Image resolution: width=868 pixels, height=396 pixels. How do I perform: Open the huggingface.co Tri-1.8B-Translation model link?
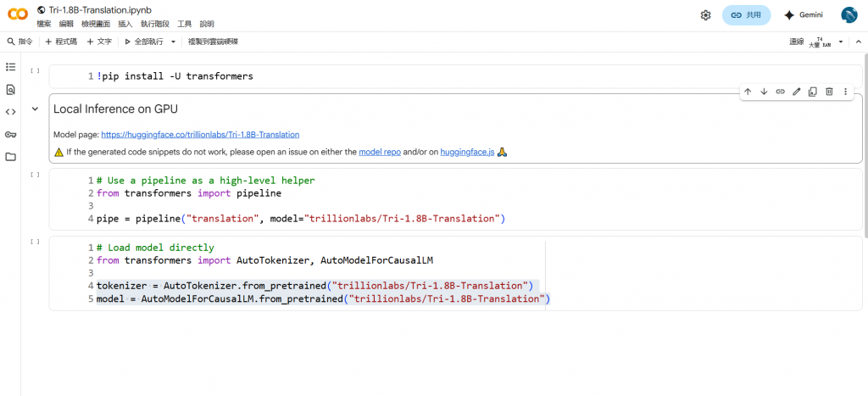(200, 135)
